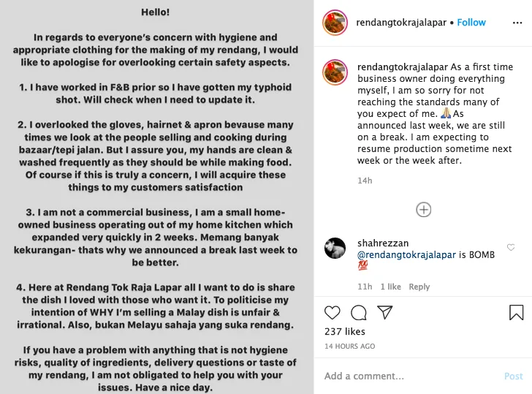Save the post with the bookmark icon
This screenshot has height=394, width=532.
(x=516, y=313)
